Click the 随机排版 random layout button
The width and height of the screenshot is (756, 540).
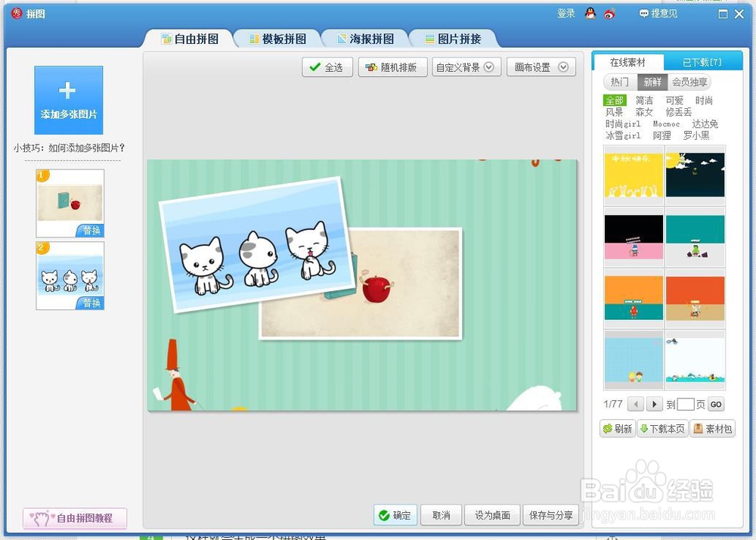(x=393, y=67)
